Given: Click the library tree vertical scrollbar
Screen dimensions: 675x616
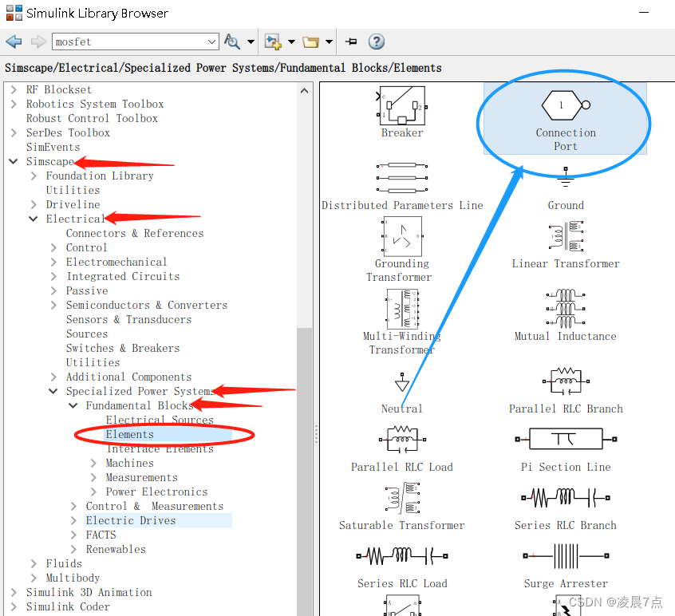Looking at the screenshot, I should pyautogui.click(x=304, y=472).
